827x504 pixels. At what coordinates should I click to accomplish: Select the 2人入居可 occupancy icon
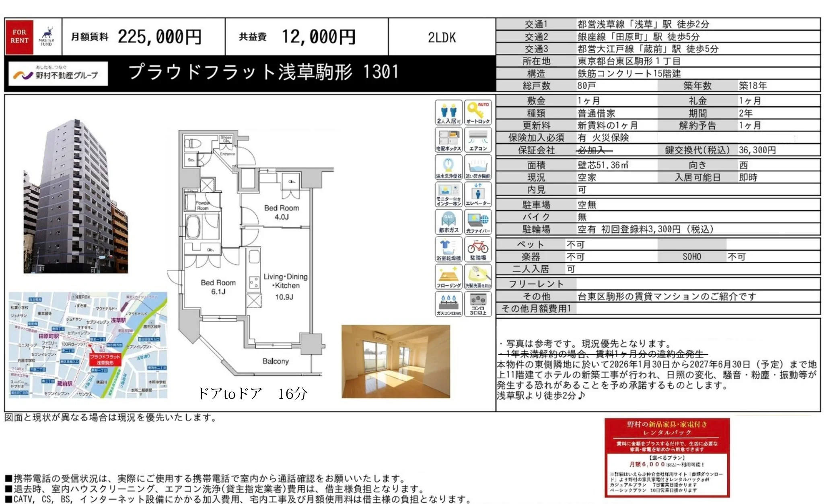[448, 112]
